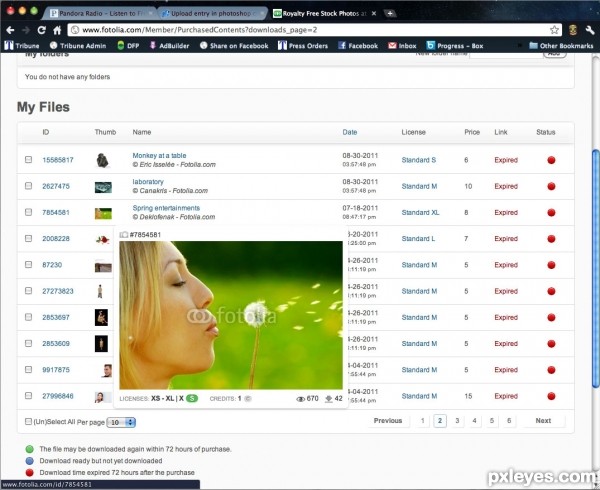Open file ID 27996846 link
This screenshot has width=600, height=490.
(58, 396)
